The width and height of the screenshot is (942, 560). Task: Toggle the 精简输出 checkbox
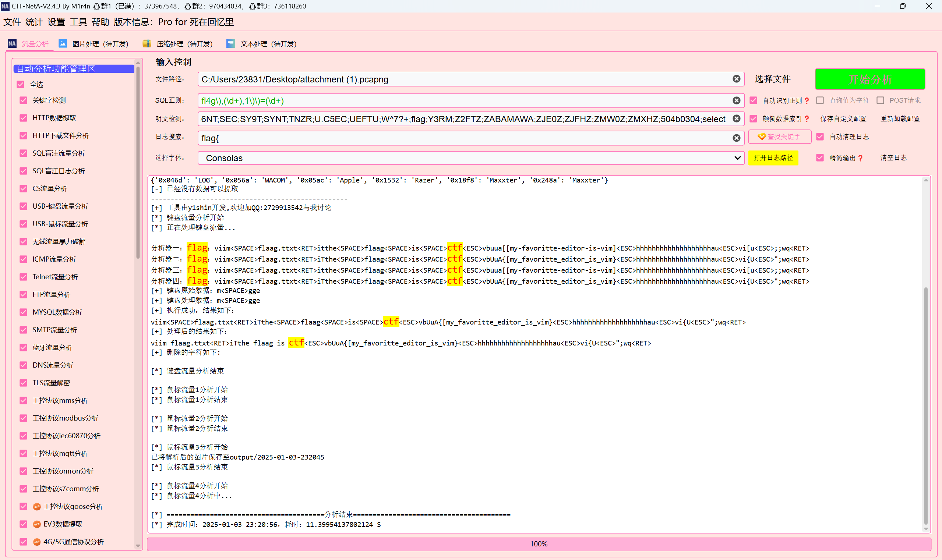coord(820,158)
